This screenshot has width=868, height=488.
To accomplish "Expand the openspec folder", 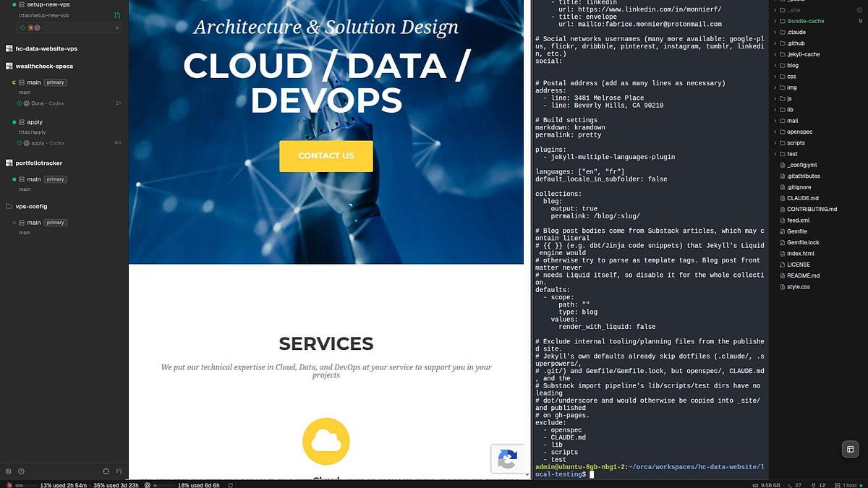I will point(775,132).
